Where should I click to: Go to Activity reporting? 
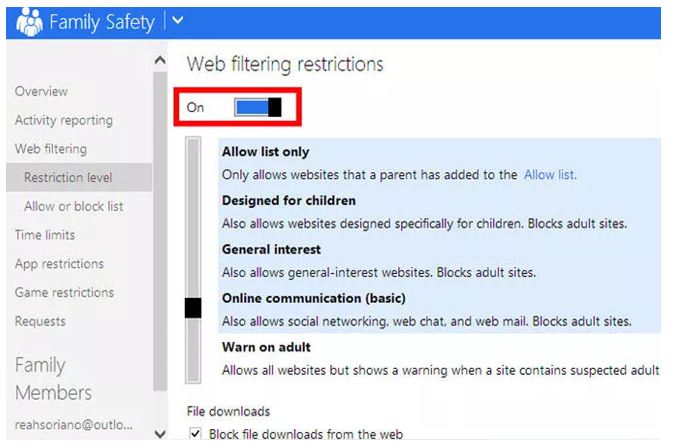pyautogui.click(x=63, y=120)
